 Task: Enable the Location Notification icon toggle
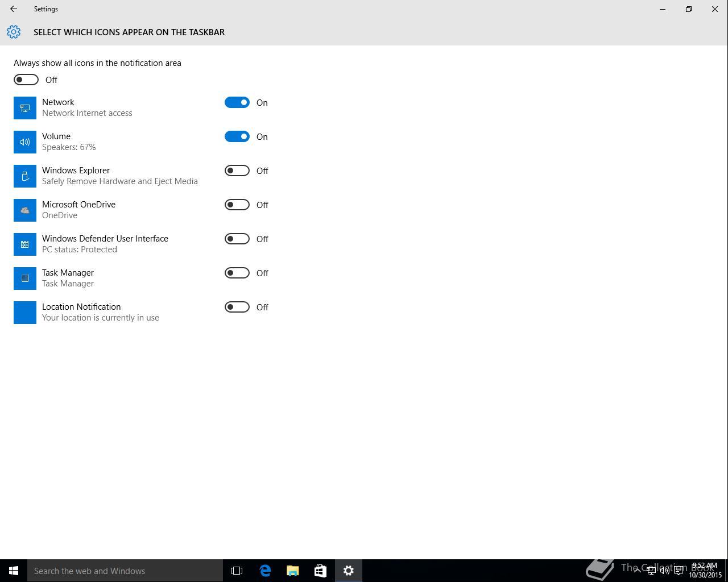[237, 307]
